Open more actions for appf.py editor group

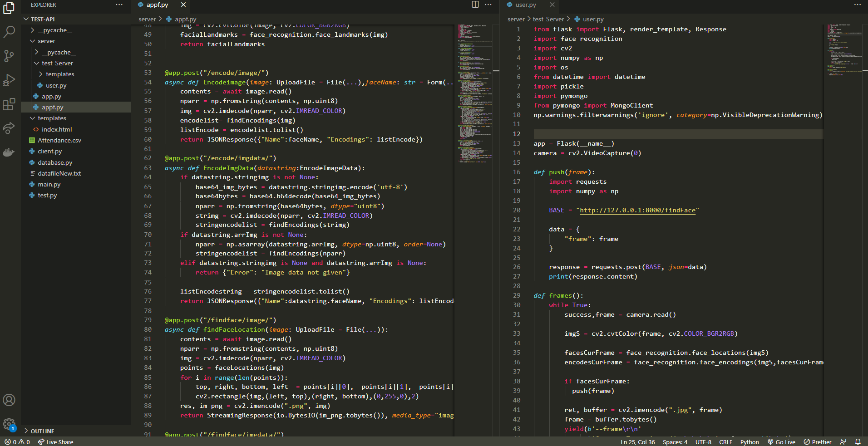coord(488,5)
